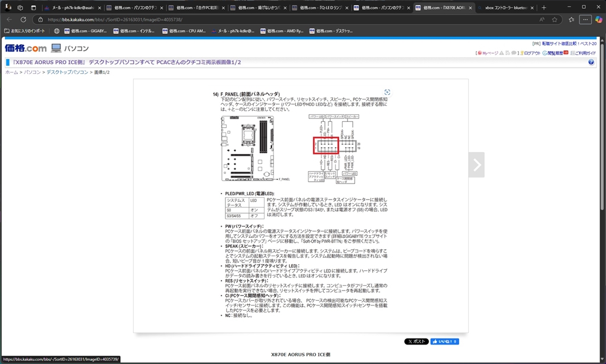Go back to the previous page
Viewport: 606px width, 364px height.
click(x=9, y=20)
